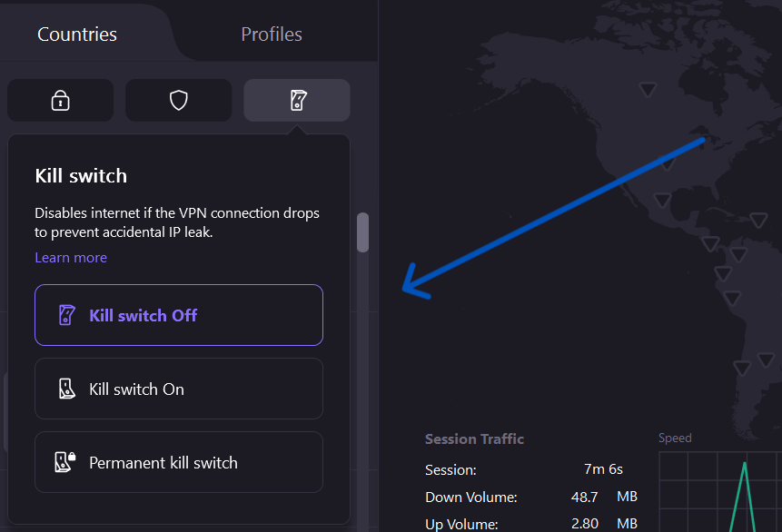
Task: Open the padlock privacy settings icon
Action: (x=60, y=100)
